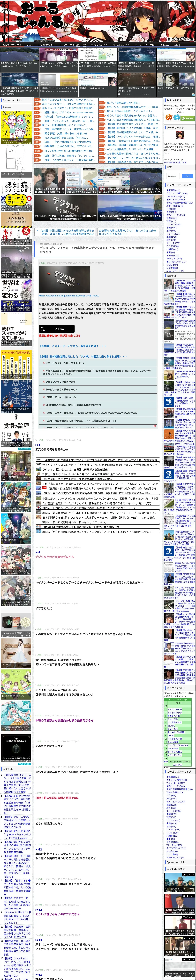Open related link やっぱり中国さん戦争するの？
This screenshot has width=196, height=980.
pos(61,389)
